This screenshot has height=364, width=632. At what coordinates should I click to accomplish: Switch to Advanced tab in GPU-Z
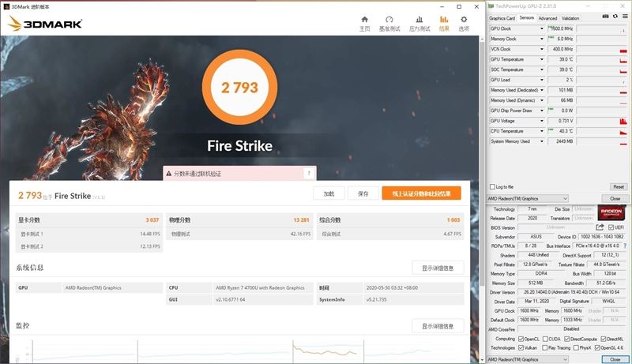pos(547,18)
